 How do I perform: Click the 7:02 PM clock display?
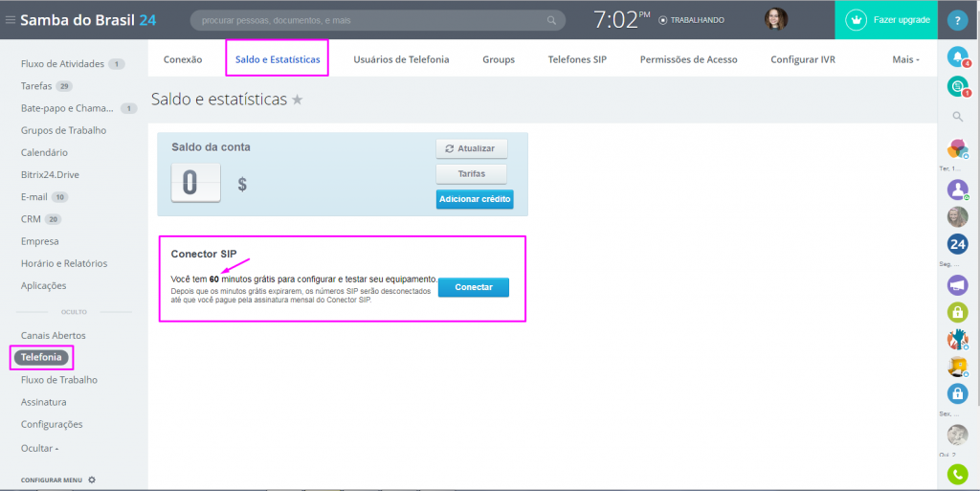coord(622,20)
